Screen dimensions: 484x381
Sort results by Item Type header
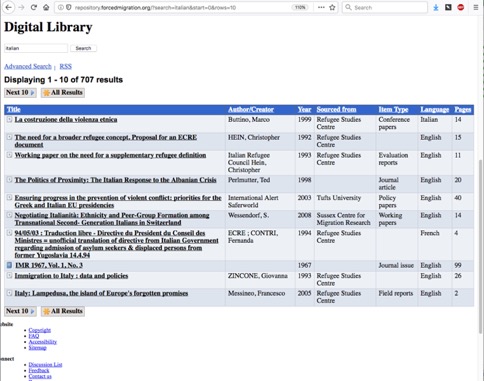click(x=393, y=109)
